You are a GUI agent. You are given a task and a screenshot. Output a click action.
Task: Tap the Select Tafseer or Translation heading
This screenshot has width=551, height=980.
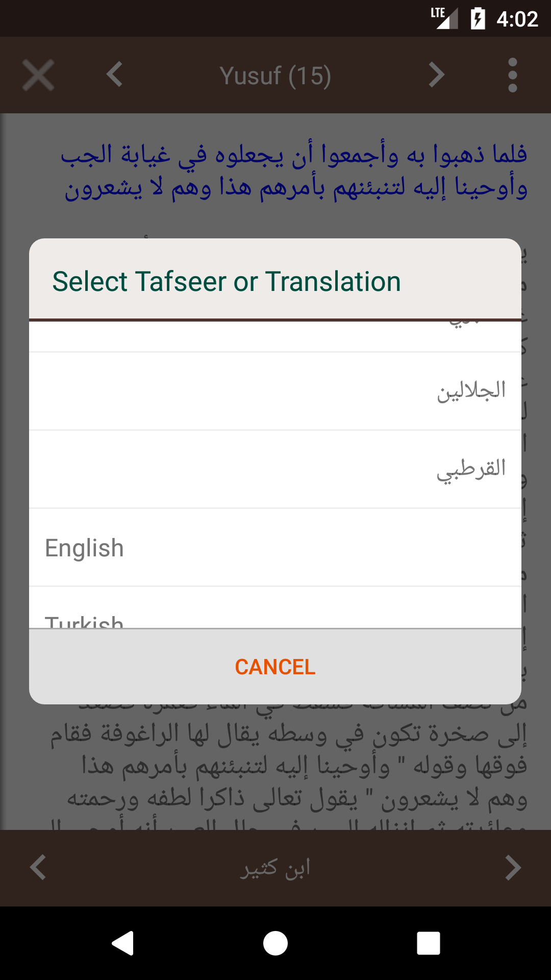pyautogui.click(x=227, y=281)
